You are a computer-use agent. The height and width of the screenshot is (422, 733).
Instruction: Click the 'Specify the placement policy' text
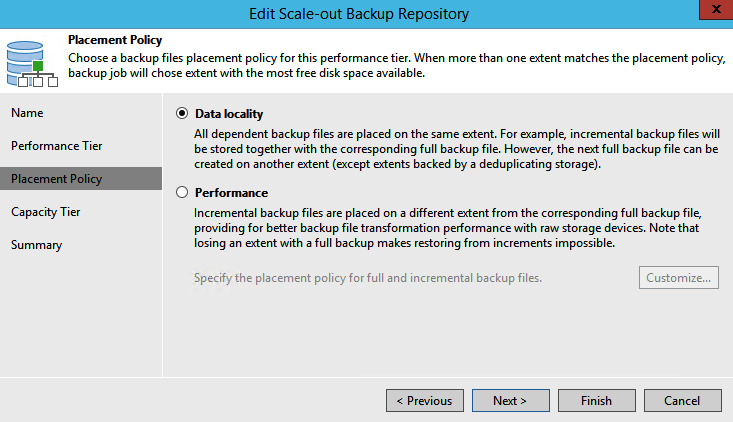click(x=368, y=278)
